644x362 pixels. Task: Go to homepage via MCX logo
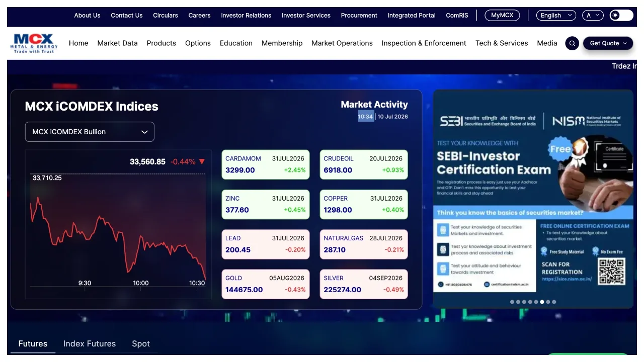tap(34, 43)
